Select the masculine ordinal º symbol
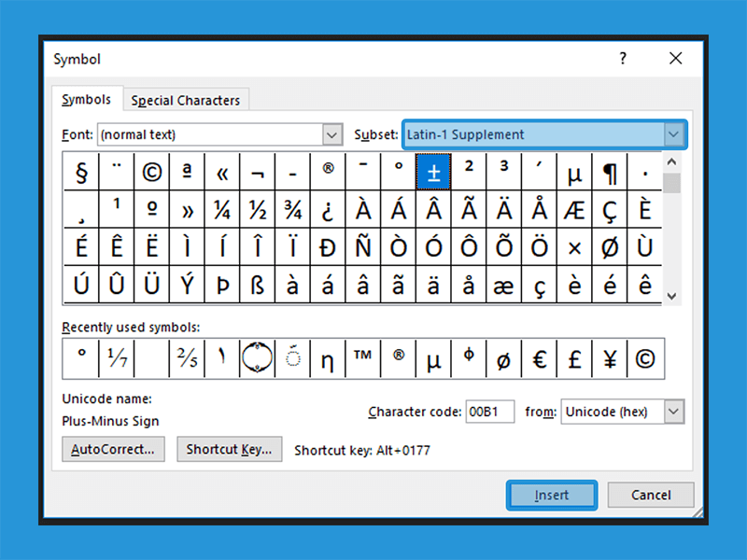The width and height of the screenshot is (747, 560). click(x=152, y=209)
